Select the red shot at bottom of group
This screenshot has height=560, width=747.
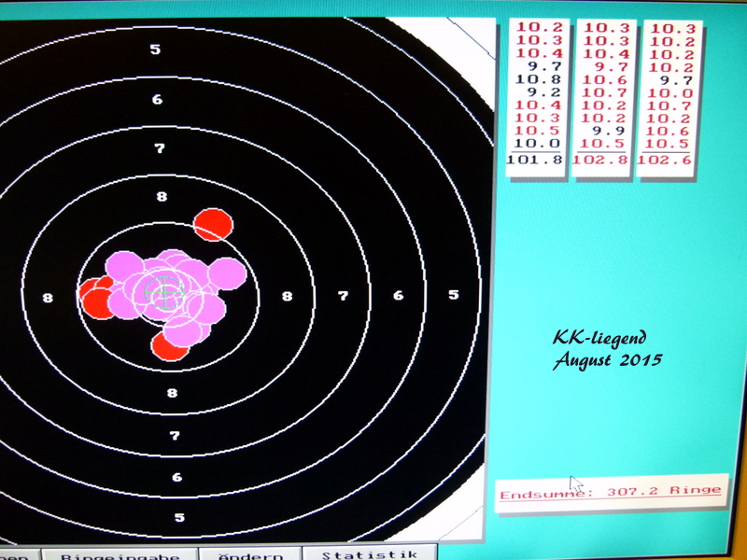(x=169, y=345)
